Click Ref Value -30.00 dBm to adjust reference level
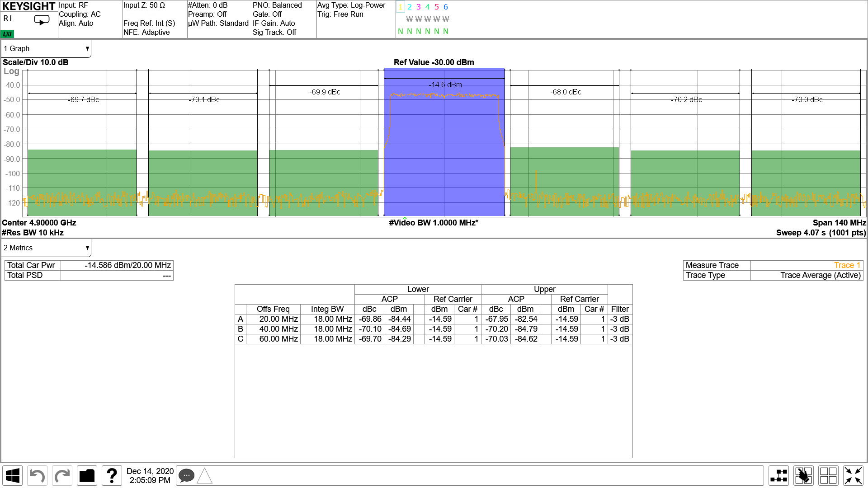This screenshot has width=868, height=488. [x=433, y=62]
